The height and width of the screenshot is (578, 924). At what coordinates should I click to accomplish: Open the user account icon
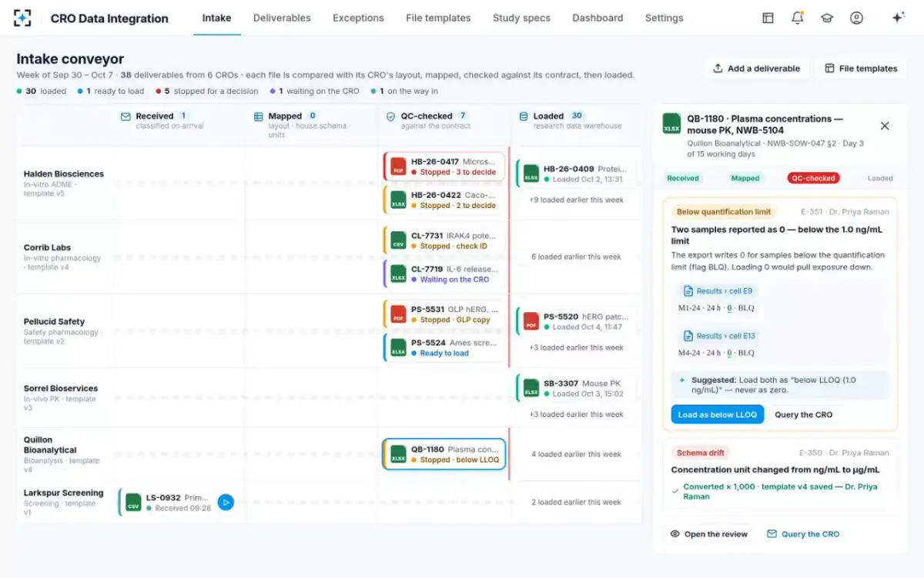point(856,18)
